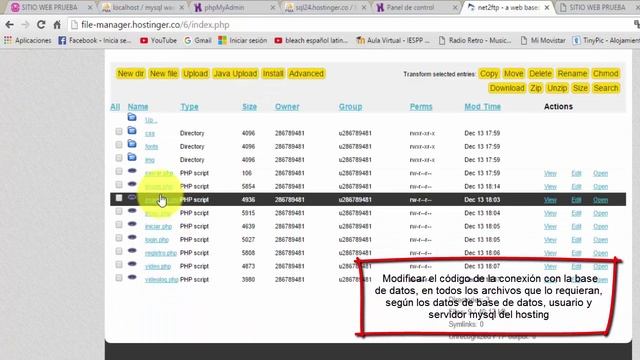
Task: Tick the checkbox of the 106-byte PHP script
Action: click(x=119, y=171)
